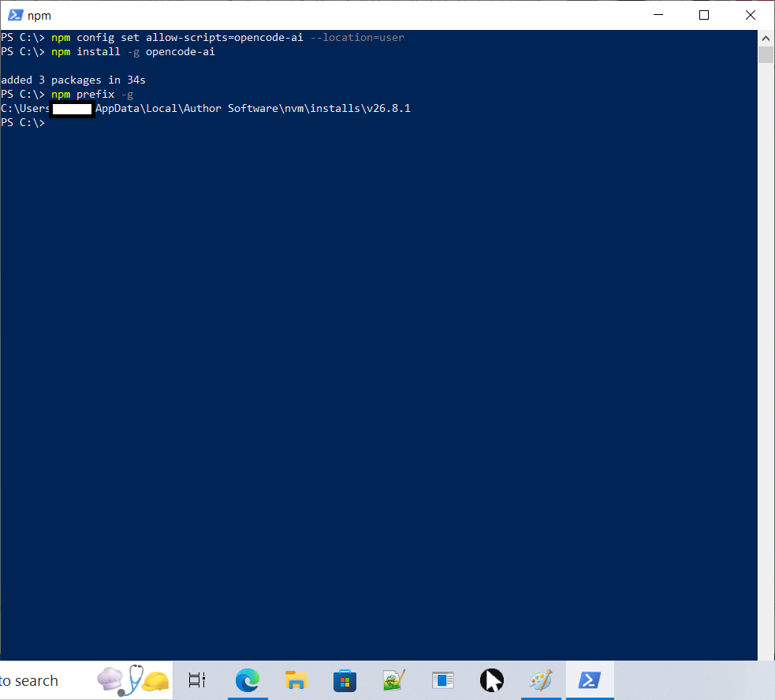
Task: Close the npm PowerShell window
Action: (x=751, y=15)
